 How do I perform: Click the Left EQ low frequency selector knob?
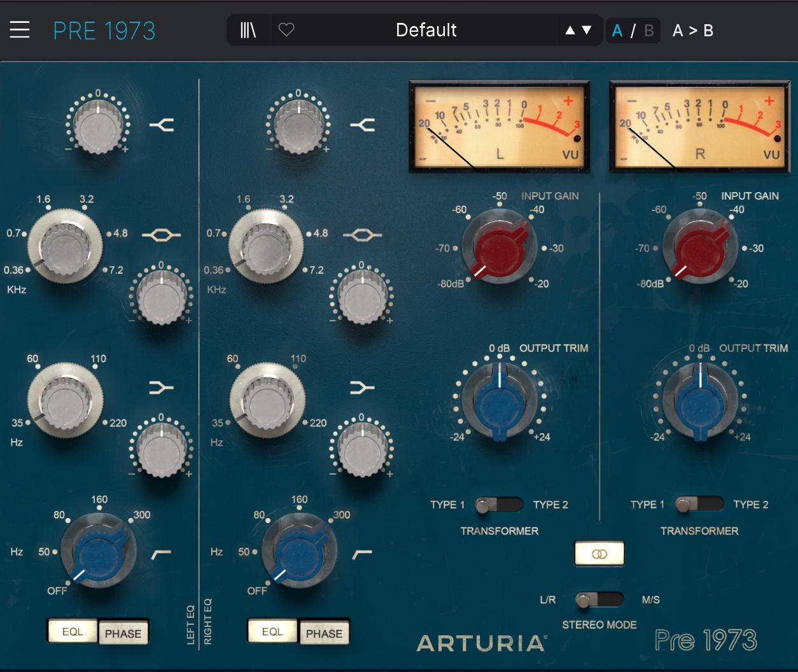[x=66, y=401]
